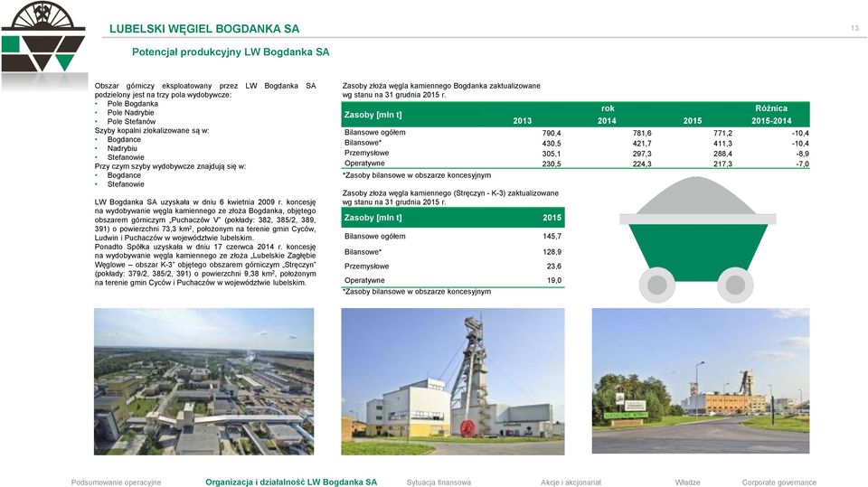Click the value 217,3 in Operatywne row
This screenshot has height=487, width=868.
click(x=722, y=164)
